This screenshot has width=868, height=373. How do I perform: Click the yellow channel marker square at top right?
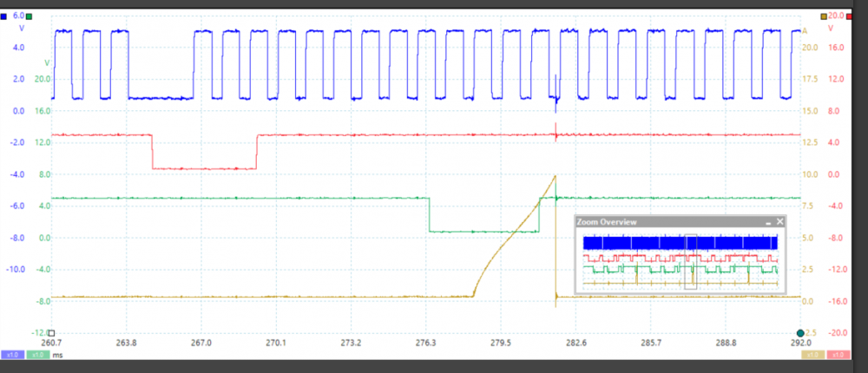824,16
